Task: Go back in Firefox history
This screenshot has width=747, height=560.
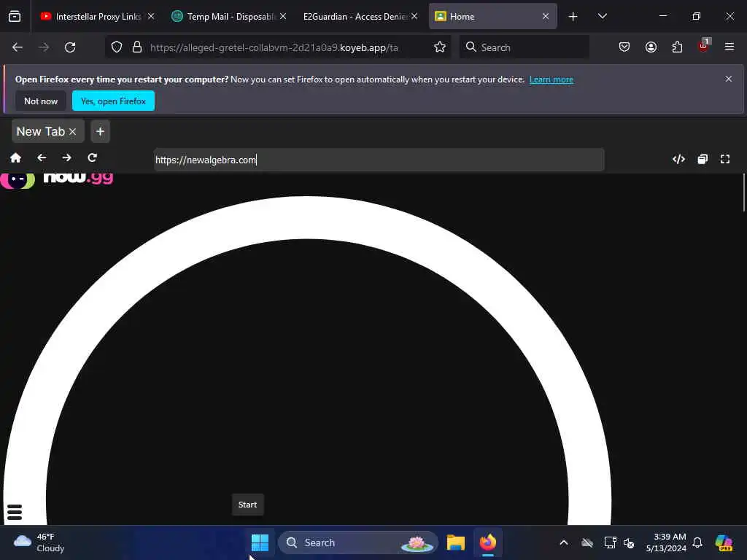Action: tap(18, 47)
